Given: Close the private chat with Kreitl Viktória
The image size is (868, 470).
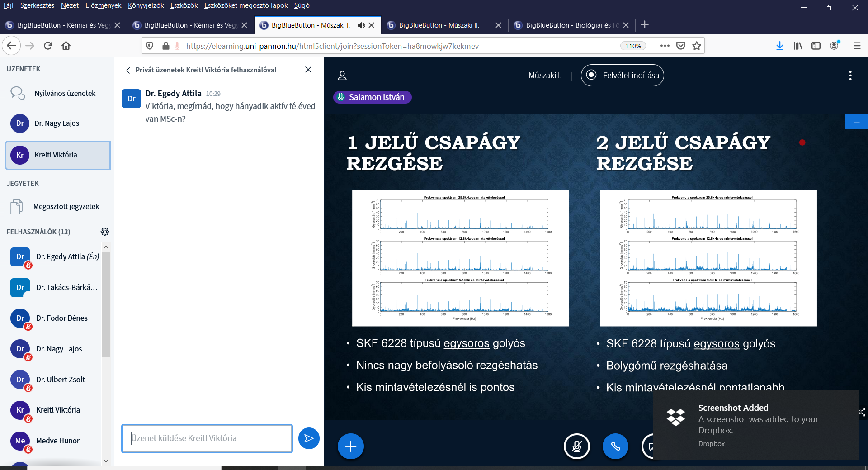Looking at the screenshot, I should pos(308,70).
